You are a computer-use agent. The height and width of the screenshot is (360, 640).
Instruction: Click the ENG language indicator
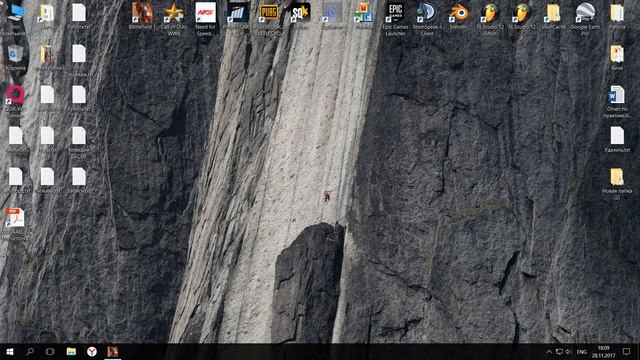click(582, 351)
